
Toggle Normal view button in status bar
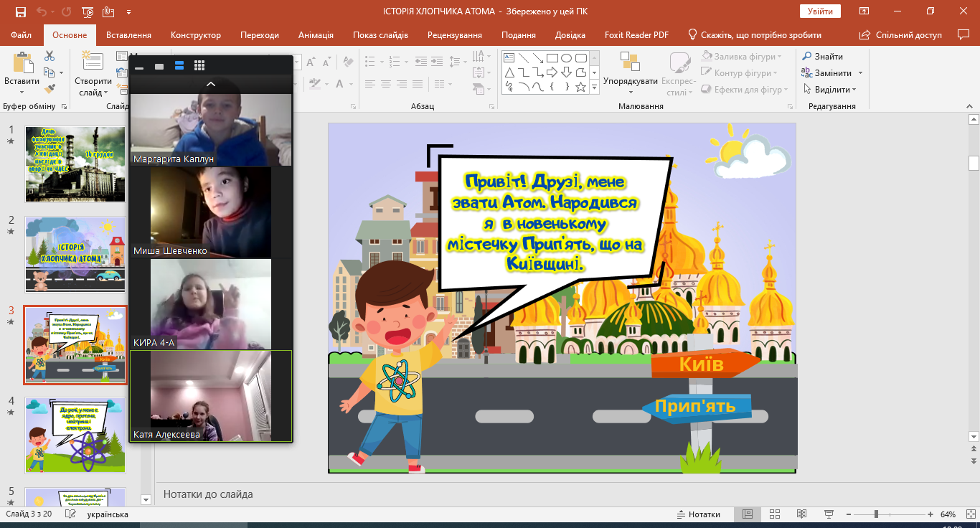point(748,514)
